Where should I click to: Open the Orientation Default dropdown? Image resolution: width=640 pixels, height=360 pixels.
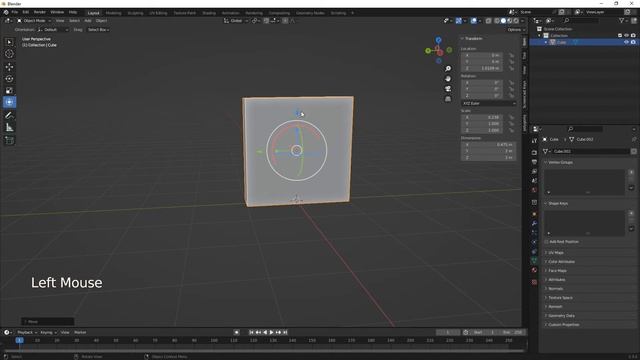(x=53, y=29)
